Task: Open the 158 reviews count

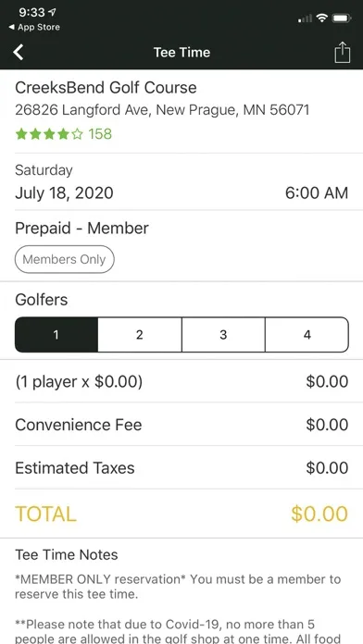Action: coord(100,134)
